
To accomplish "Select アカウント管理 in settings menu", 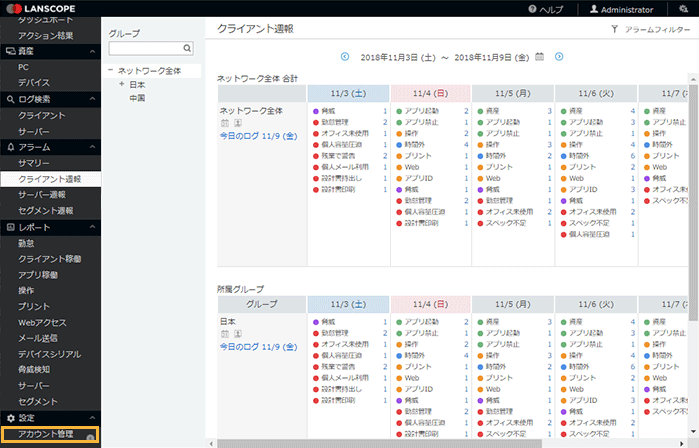I will pos(46,434).
